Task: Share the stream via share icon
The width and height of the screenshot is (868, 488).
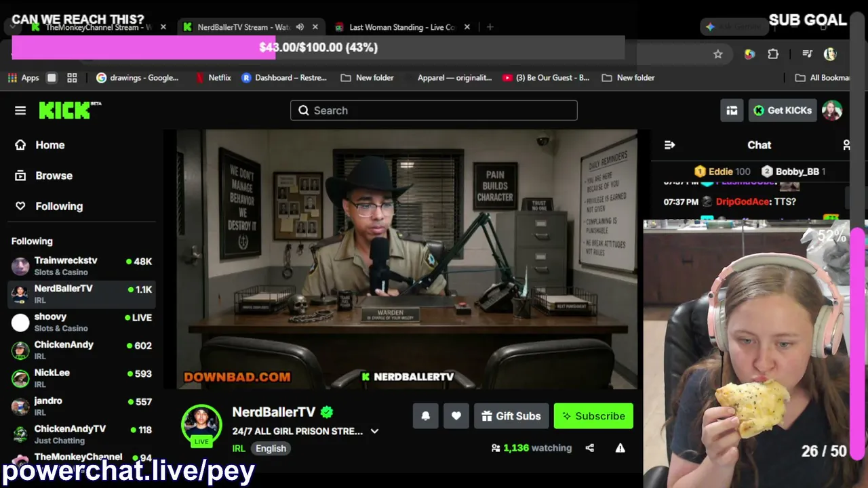Action: [x=590, y=448]
